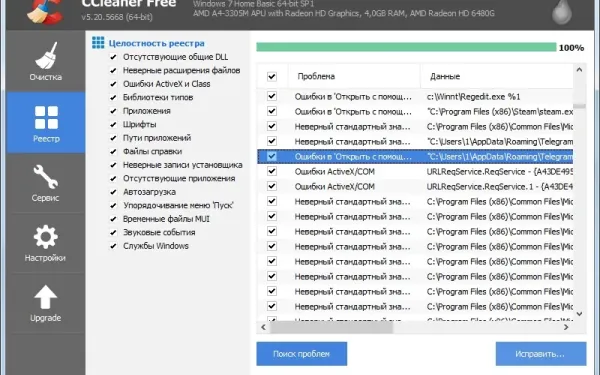Click the Upgrade arrow icon

click(46, 297)
